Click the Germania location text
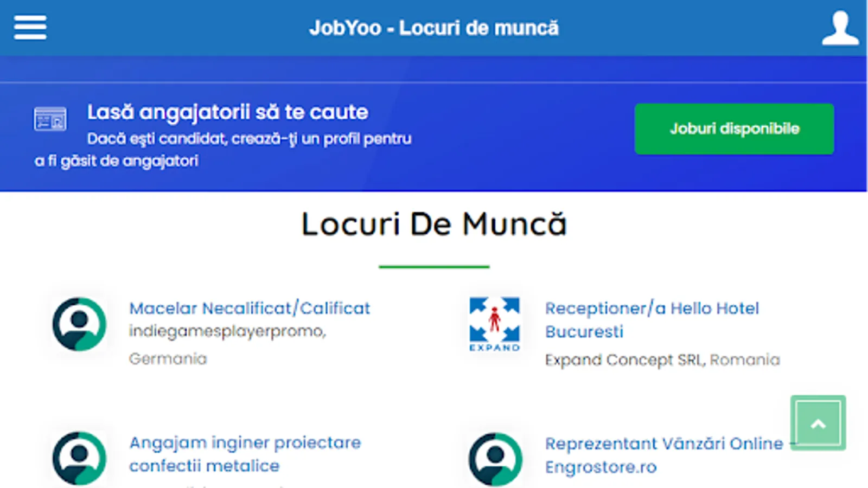Viewport: 868px width, 488px height. click(168, 358)
